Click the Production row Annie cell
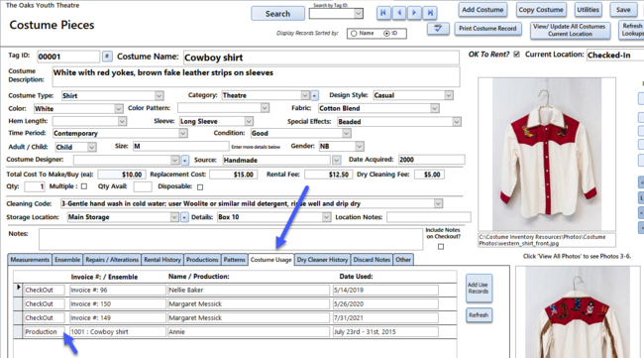The image size is (644, 358). [249, 332]
